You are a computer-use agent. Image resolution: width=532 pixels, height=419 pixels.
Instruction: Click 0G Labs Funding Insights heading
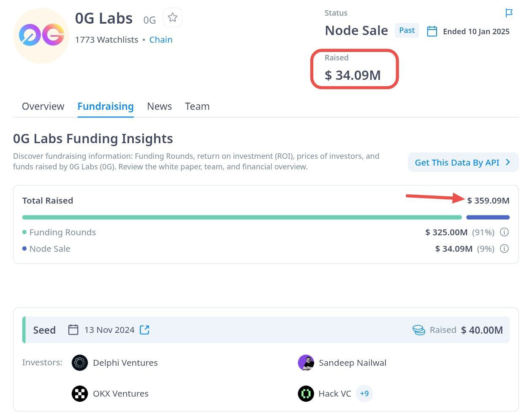pos(93,139)
